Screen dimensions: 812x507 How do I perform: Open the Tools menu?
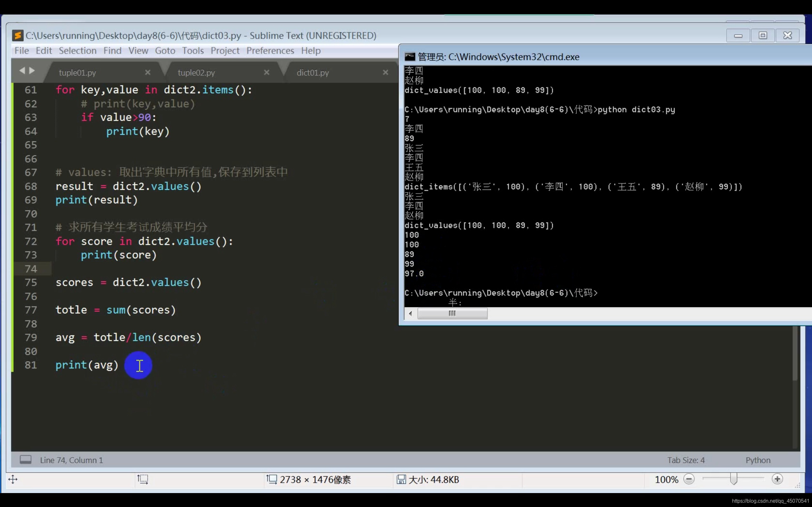tap(193, 51)
